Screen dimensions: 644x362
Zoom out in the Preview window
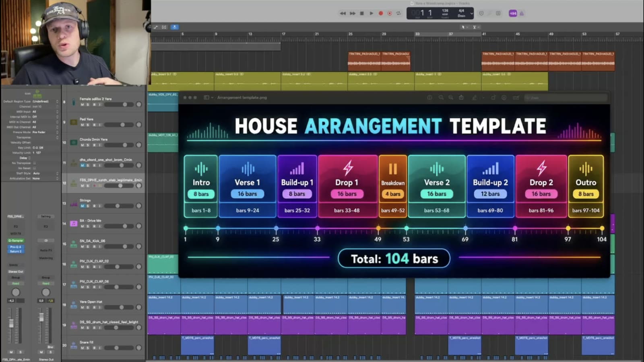click(441, 97)
